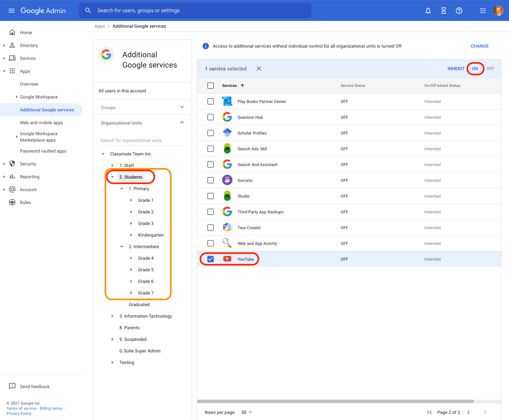Click the YouTube service icon
The width and height of the screenshot is (509, 420).
pos(227,259)
